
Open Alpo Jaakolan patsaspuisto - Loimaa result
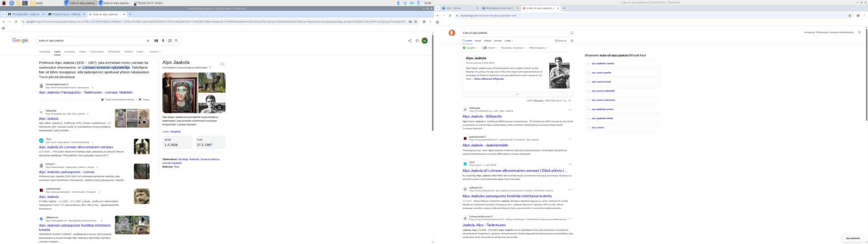[x=66, y=172]
